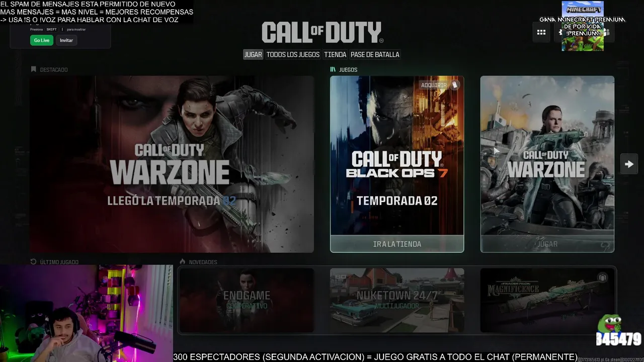Open the NUKETOWN 24/7 Multijugador tile
Image resolution: width=644 pixels, height=362 pixels.
point(397,300)
